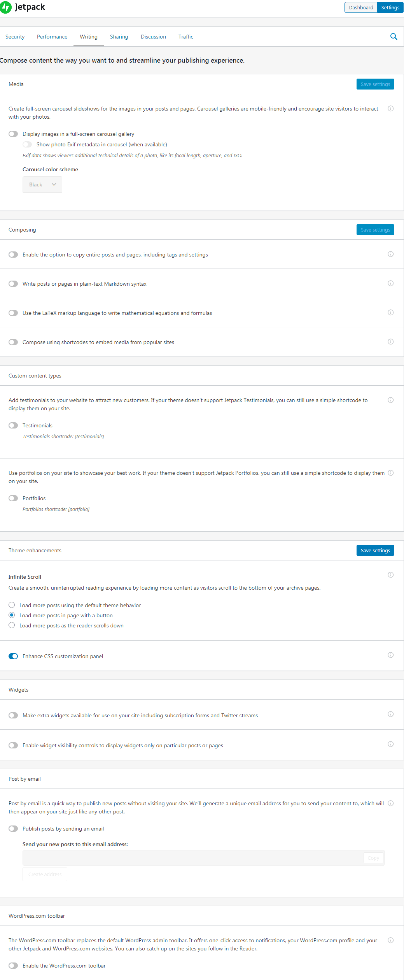
Task: Open the Carousel color scheme dropdown
Action: pos(42,184)
